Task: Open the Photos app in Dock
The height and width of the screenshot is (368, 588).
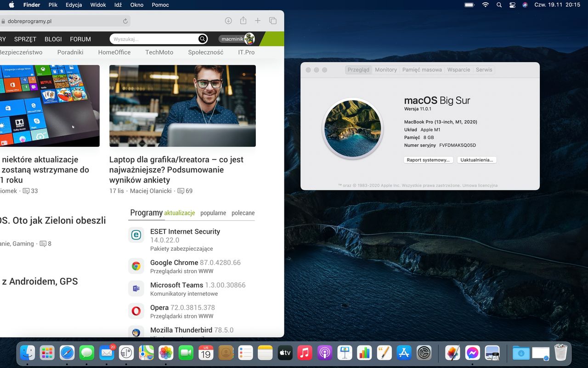Action: (x=166, y=353)
